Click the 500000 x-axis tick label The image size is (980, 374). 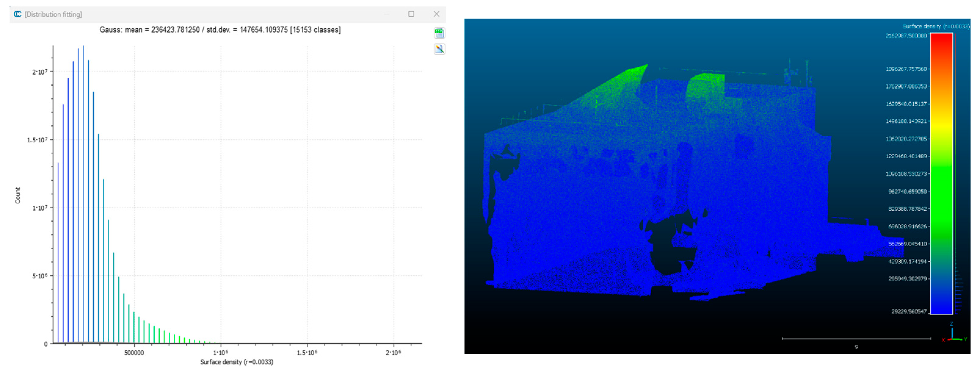point(134,353)
